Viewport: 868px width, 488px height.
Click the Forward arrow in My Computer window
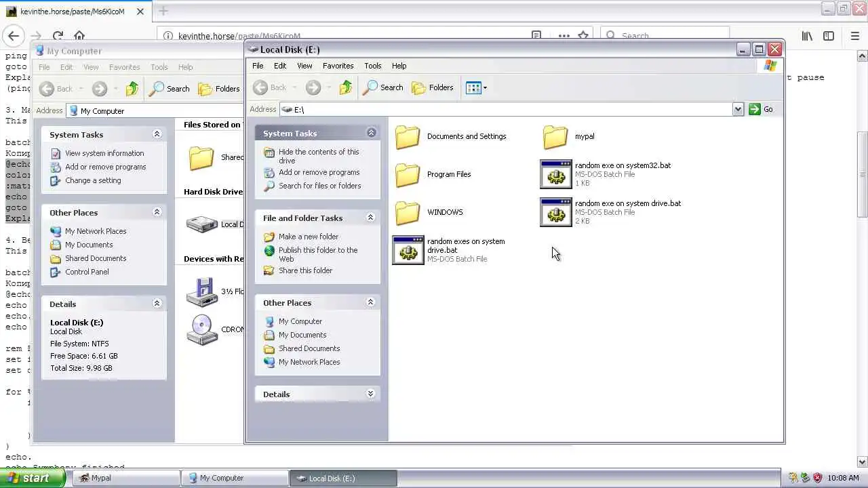tap(99, 88)
